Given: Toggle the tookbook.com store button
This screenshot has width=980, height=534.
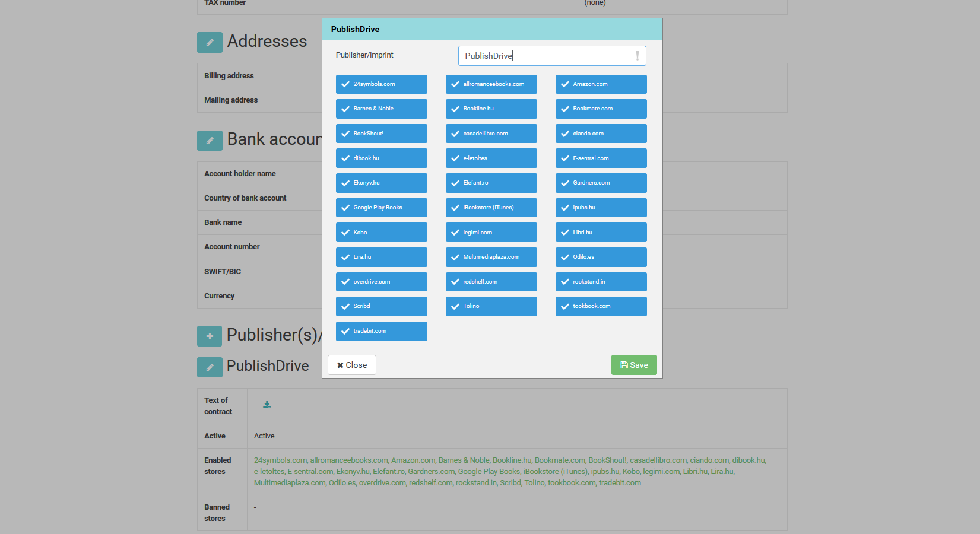Looking at the screenshot, I should tap(601, 306).
